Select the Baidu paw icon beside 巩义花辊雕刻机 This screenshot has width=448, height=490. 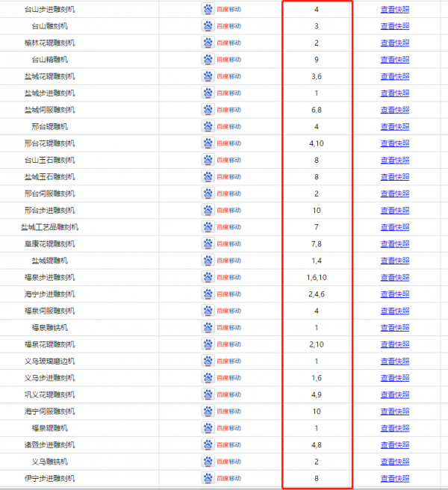coord(208,394)
